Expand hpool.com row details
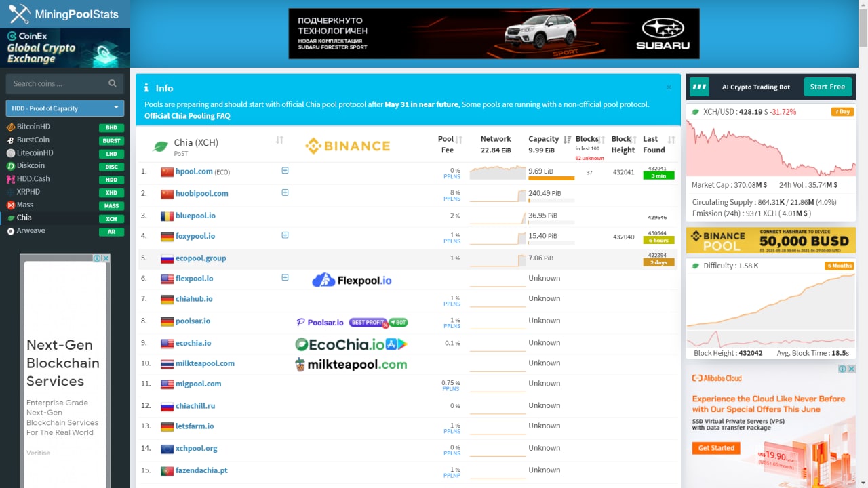868x488 pixels. (285, 170)
